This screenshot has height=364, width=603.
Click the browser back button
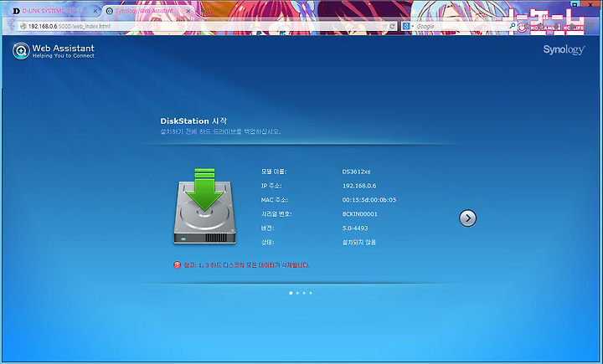click(x=11, y=26)
